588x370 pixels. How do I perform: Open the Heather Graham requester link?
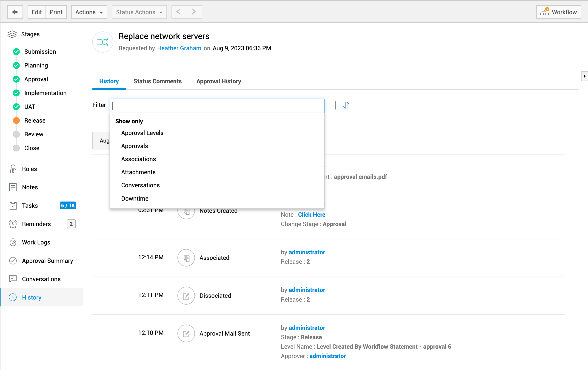[179, 48]
